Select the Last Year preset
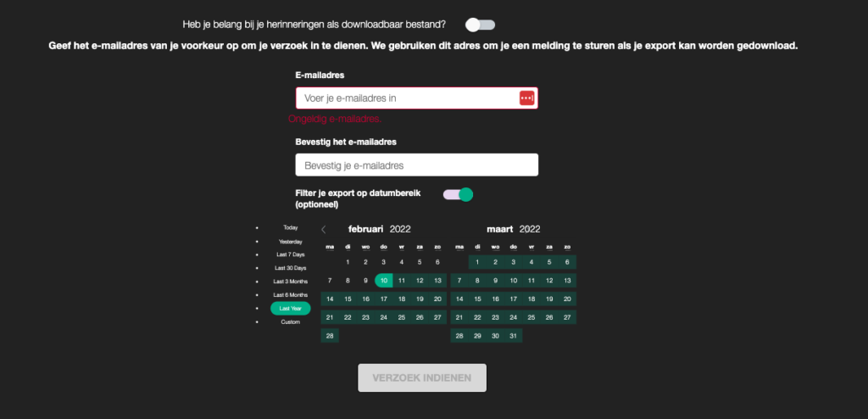This screenshot has width=868, height=419. [291, 309]
